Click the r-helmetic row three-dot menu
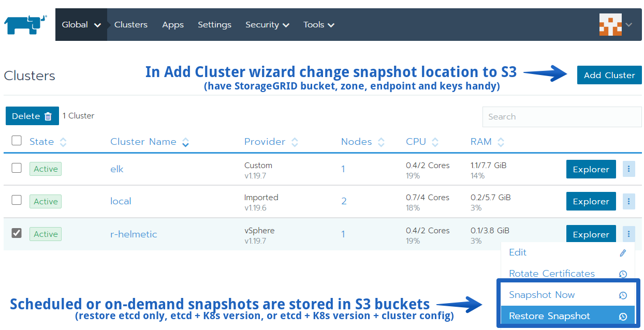This screenshot has width=644, height=330. click(x=628, y=234)
